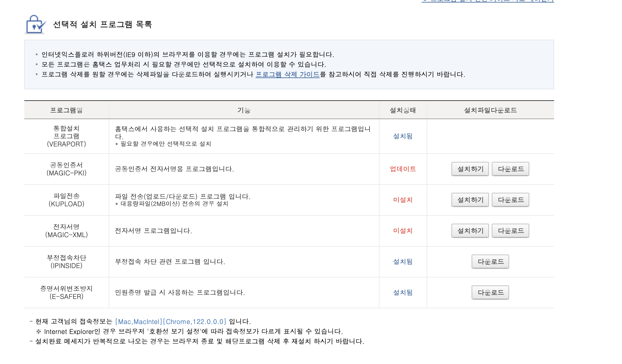Click 다운로드 for 공동인증서 MAGIC-PKI

[x=510, y=169]
